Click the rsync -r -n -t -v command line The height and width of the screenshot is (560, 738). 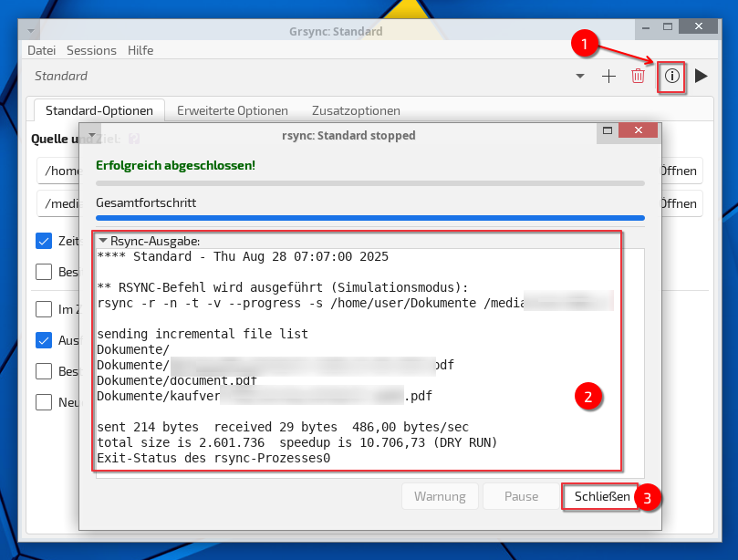tap(311, 303)
